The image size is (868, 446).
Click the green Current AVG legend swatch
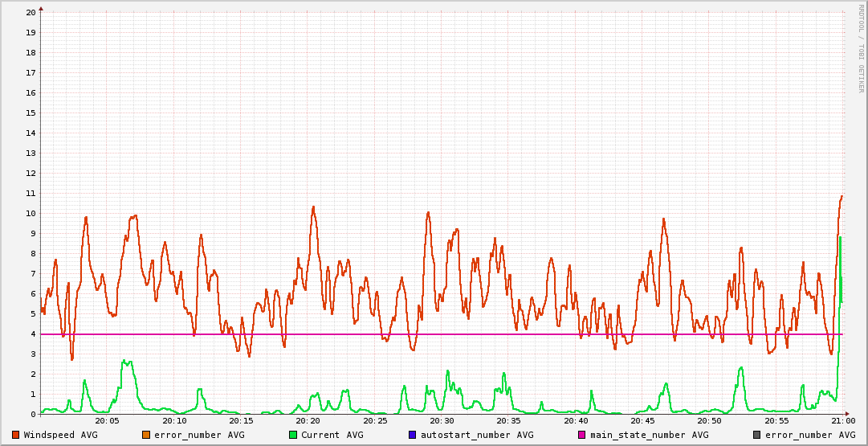[293, 435]
